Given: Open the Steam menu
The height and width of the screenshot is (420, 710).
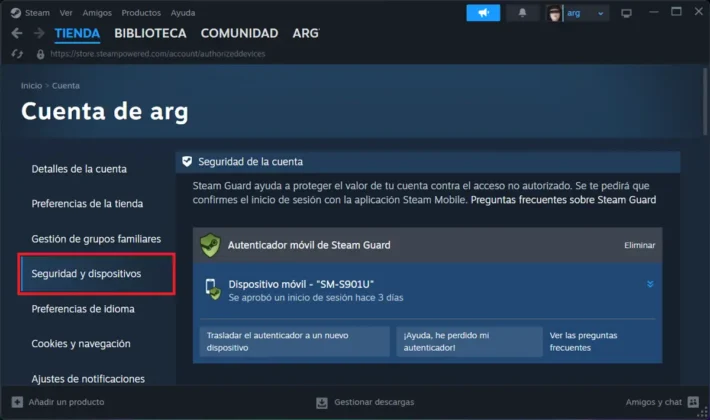Looking at the screenshot, I should (37, 13).
